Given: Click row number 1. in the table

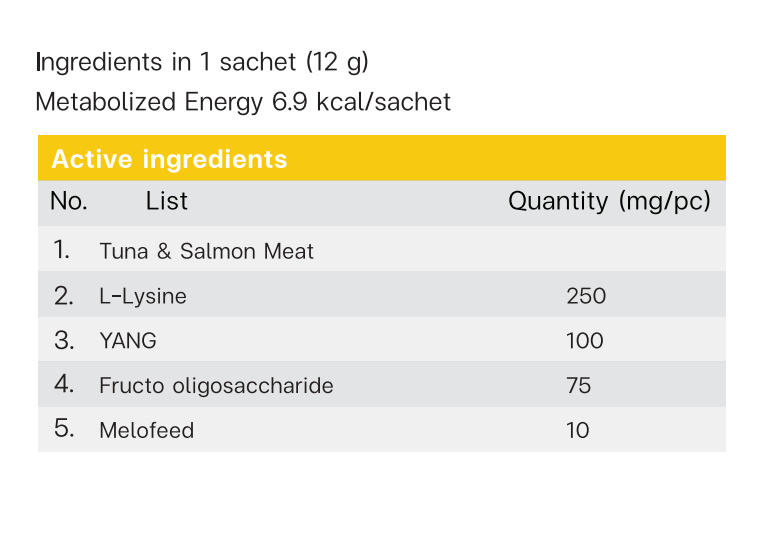Looking at the screenshot, I should tap(61, 250).
